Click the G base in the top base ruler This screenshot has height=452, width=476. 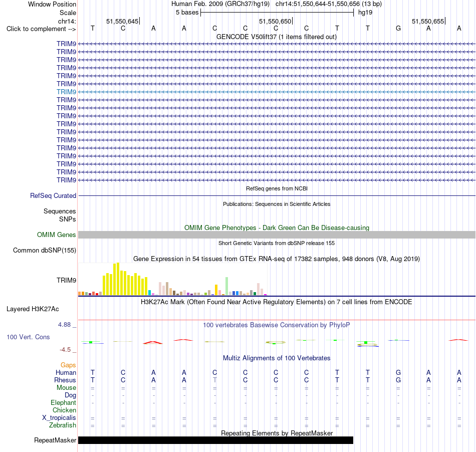point(398,28)
